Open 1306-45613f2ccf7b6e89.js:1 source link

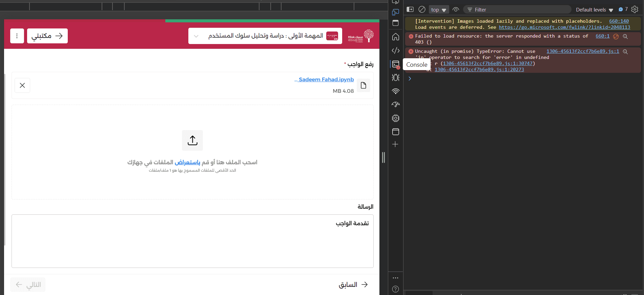[583, 51]
